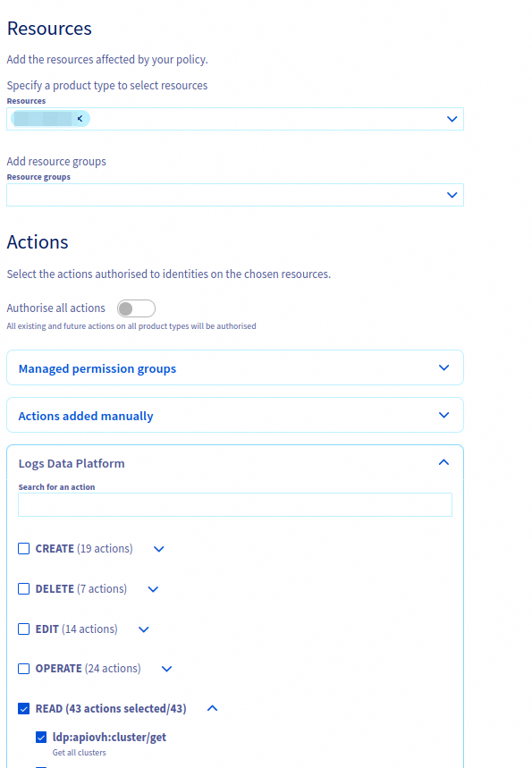The height and width of the screenshot is (768, 532).
Task: Check the CREATE actions checkbox
Action: pyautogui.click(x=23, y=548)
